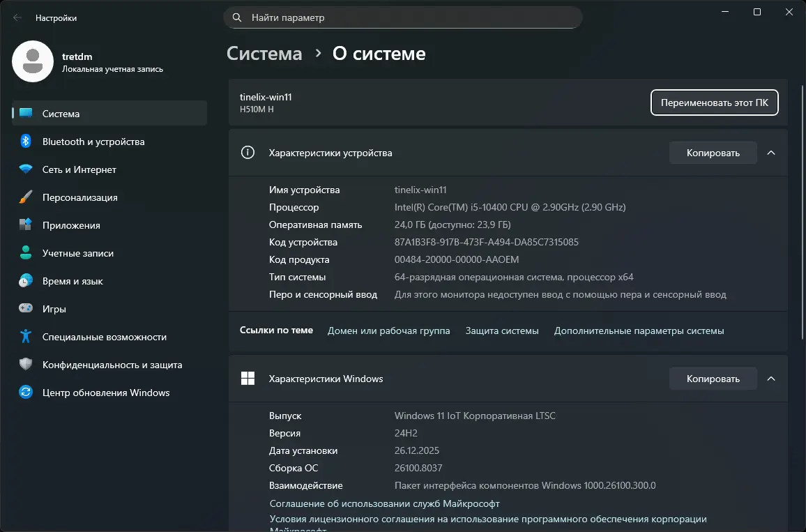Image resolution: width=806 pixels, height=532 pixels.
Task: Open Bluetooth и устройства category
Action: (x=109, y=142)
